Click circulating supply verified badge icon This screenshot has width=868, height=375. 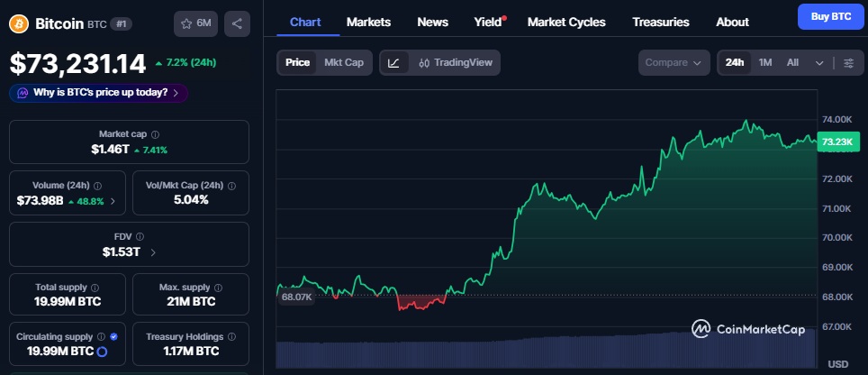pyautogui.click(x=113, y=336)
